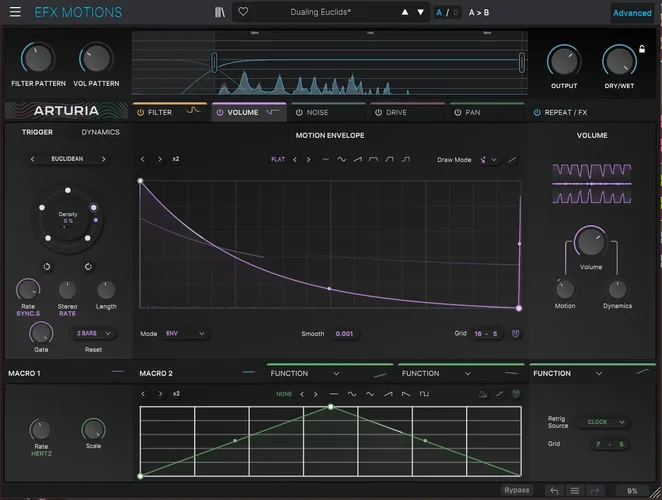Open the preset library browser
Viewport: 662px width, 500px height.
coord(220,13)
